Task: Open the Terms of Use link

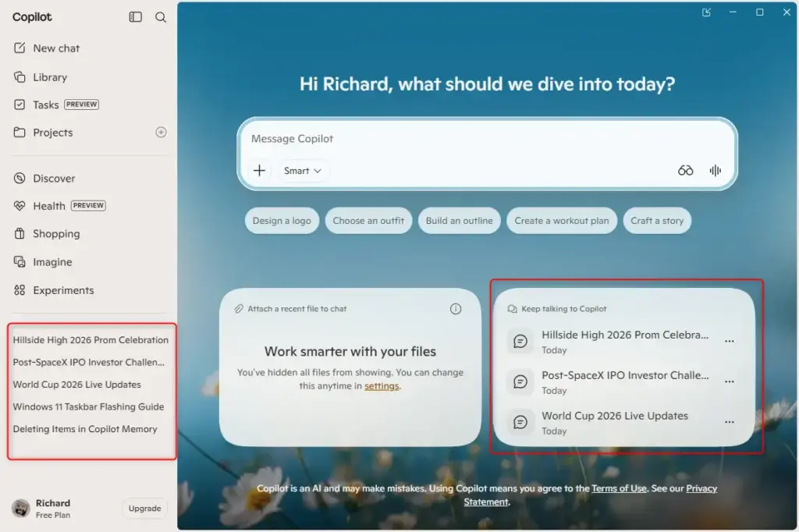Action: click(x=619, y=488)
